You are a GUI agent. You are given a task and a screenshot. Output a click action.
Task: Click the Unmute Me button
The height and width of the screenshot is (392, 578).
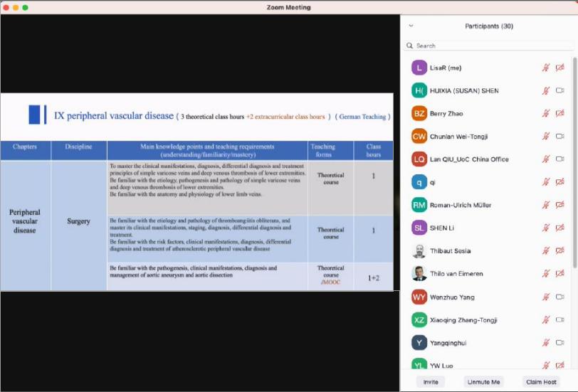pos(483,382)
